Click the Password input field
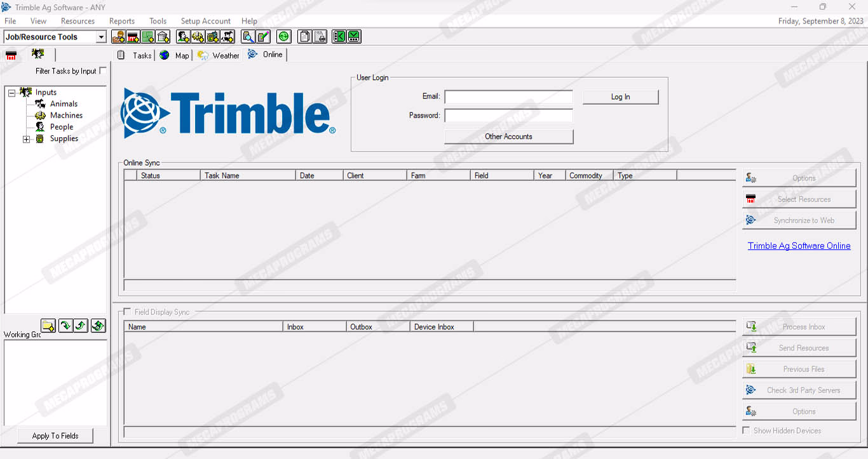Screen dimensions: 868x459 (508, 116)
